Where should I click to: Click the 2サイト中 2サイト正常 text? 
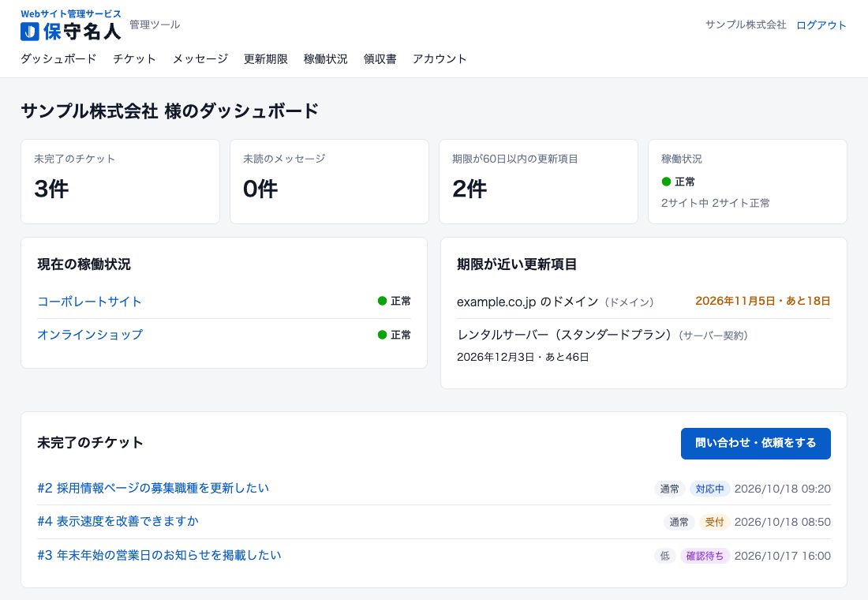tap(715, 204)
